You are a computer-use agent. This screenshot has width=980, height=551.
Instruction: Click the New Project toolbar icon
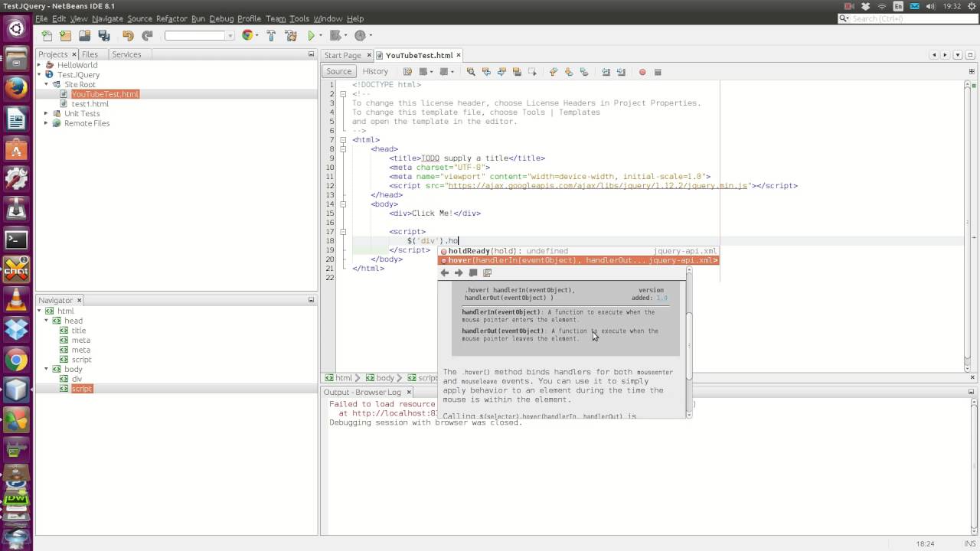point(66,35)
